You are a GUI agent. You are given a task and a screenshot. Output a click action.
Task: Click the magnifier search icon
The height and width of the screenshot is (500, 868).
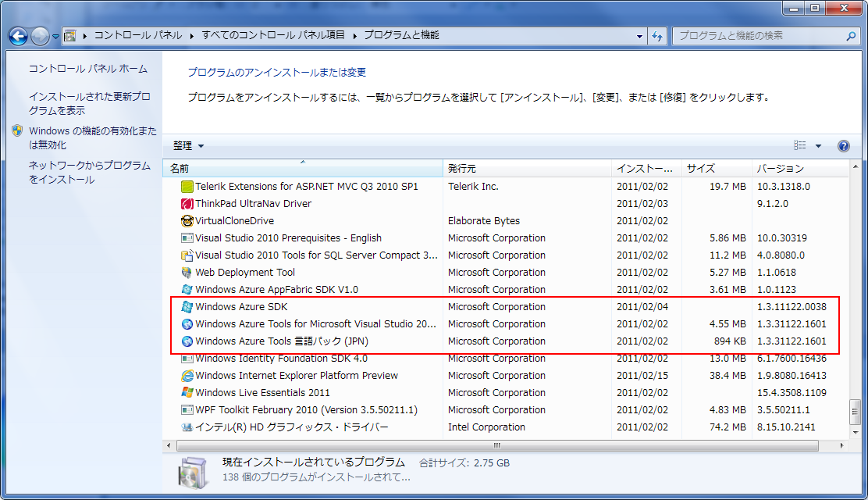pos(851,35)
